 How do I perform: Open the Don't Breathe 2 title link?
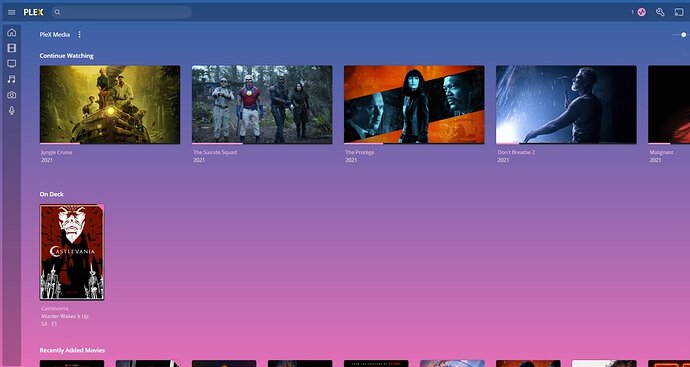(x=515, y=152)
